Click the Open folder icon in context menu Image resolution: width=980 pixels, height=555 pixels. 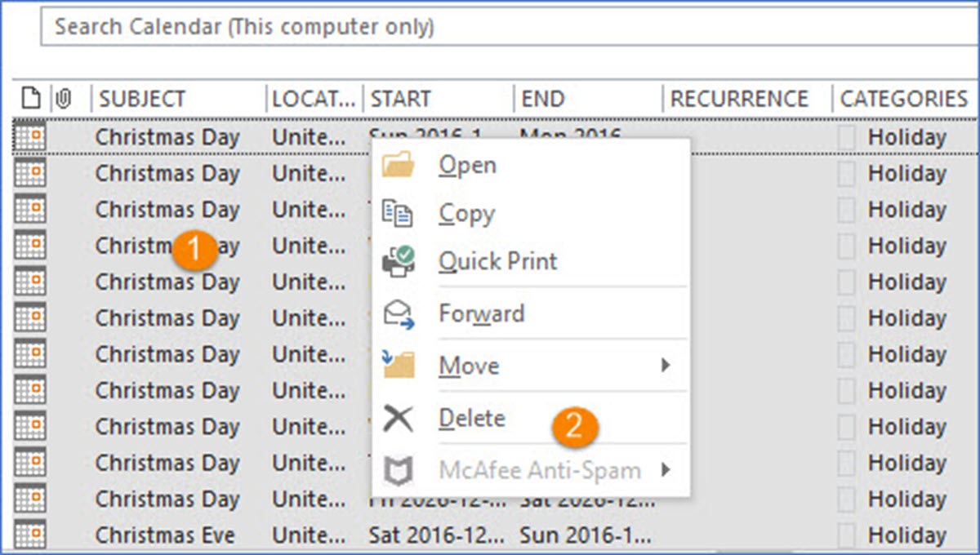coord(399,166)
